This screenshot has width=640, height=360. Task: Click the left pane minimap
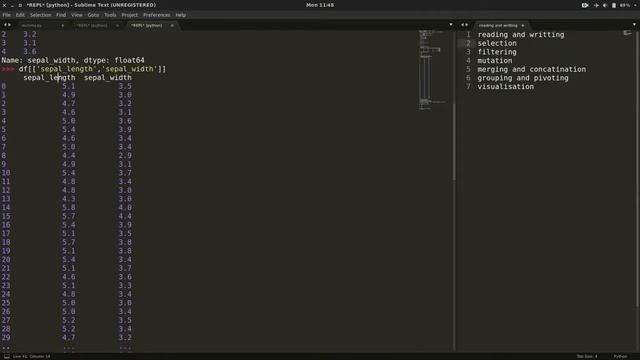point(433,69)
